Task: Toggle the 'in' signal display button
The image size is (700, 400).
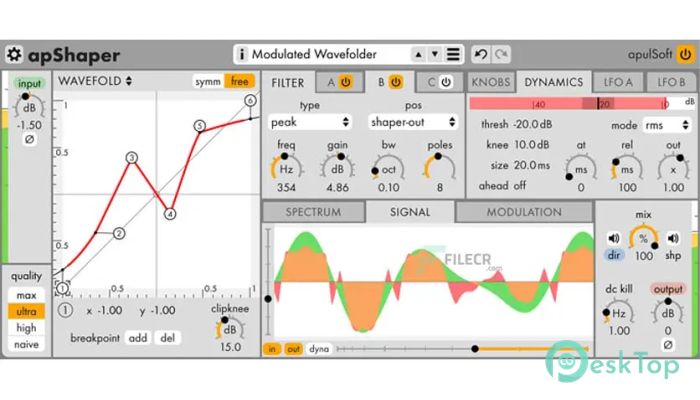Action: (x=272, y=349)
